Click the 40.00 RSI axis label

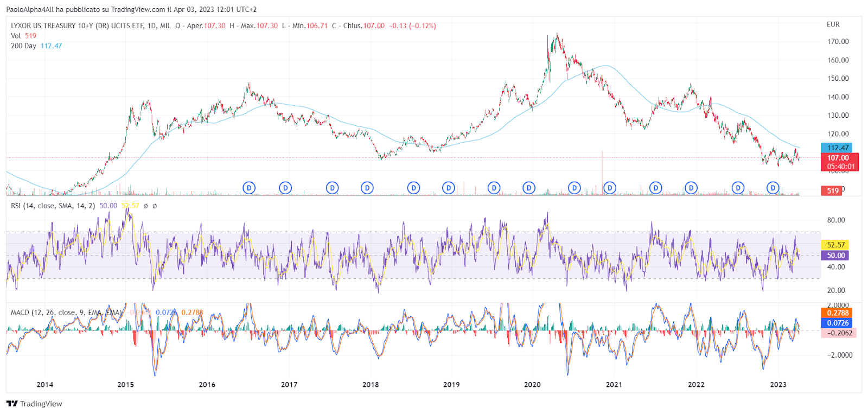(x=836, y=267)
